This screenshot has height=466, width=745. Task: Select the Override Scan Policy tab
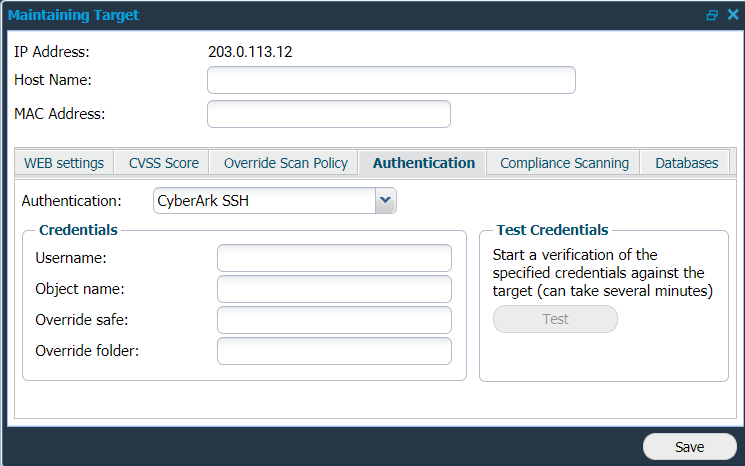tap(285, 163)
